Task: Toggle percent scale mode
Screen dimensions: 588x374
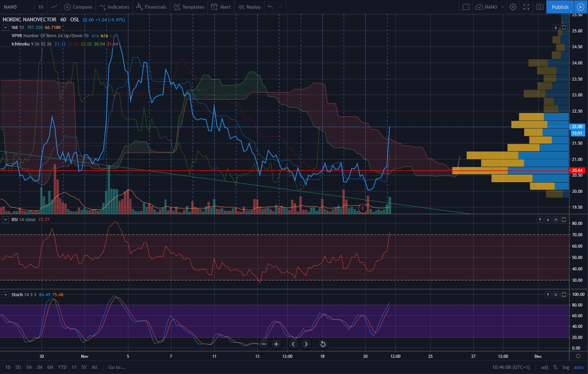Action: 555,367
